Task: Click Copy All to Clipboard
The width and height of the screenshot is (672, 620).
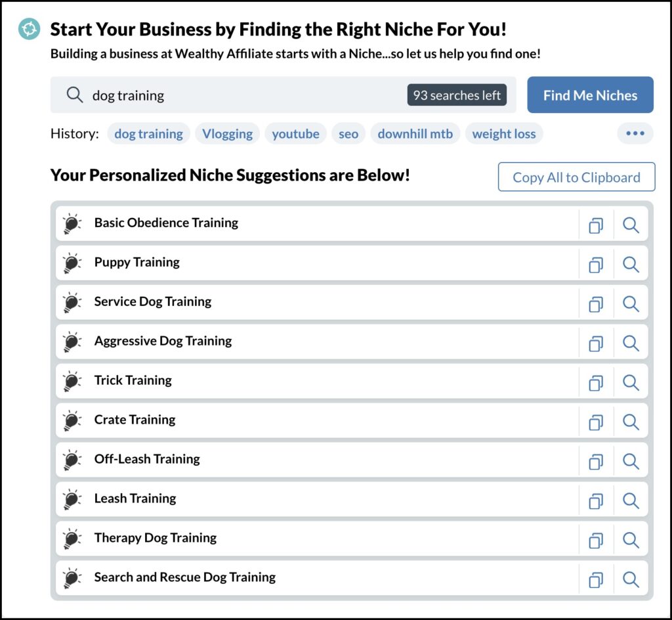Action: [x=576, y=177]
